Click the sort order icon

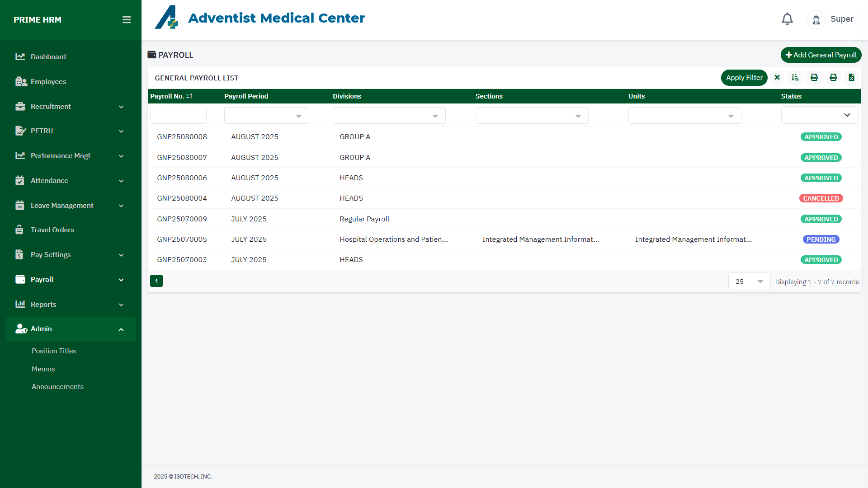click(x=795, y=78)
